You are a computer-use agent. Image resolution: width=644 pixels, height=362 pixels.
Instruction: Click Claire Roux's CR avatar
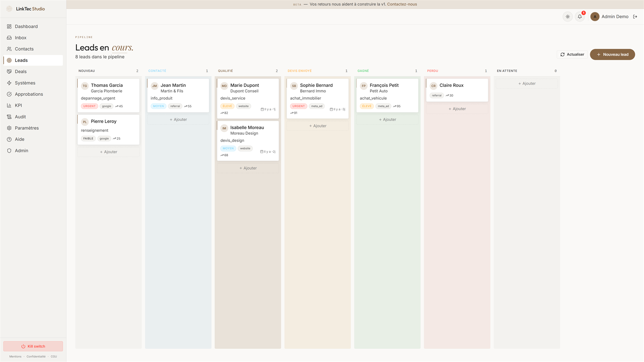(x=433, y=86)
